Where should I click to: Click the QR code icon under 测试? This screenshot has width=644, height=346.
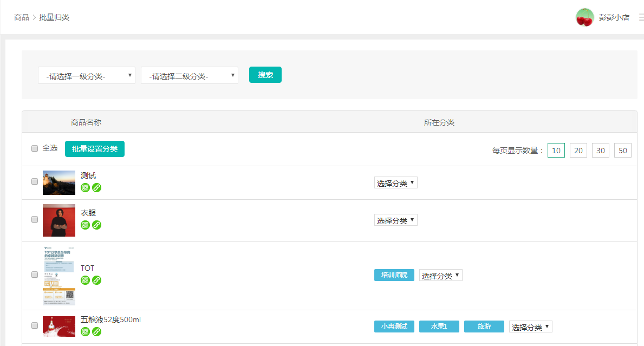pyautogui.click(x=85, y=188)
